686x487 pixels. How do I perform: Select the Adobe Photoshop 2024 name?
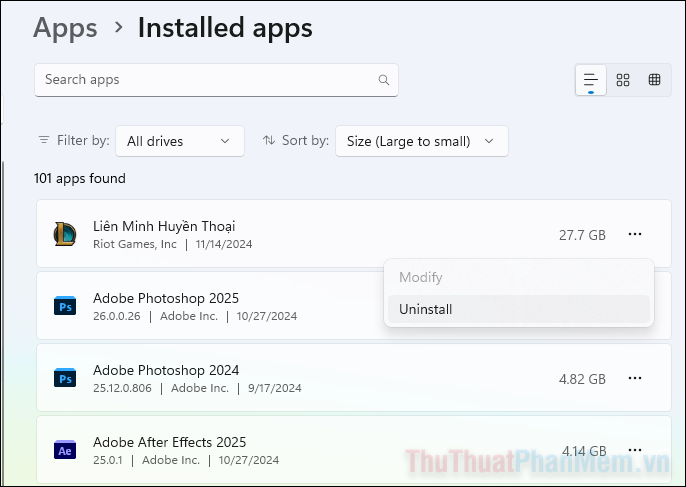pyautogui.click(x=166, y=370)
